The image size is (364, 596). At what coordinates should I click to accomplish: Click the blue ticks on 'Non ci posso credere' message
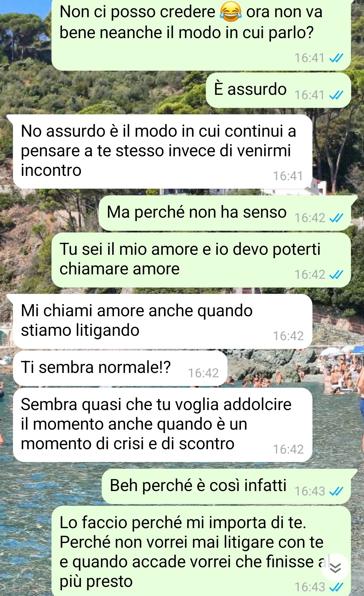(336, 58)
